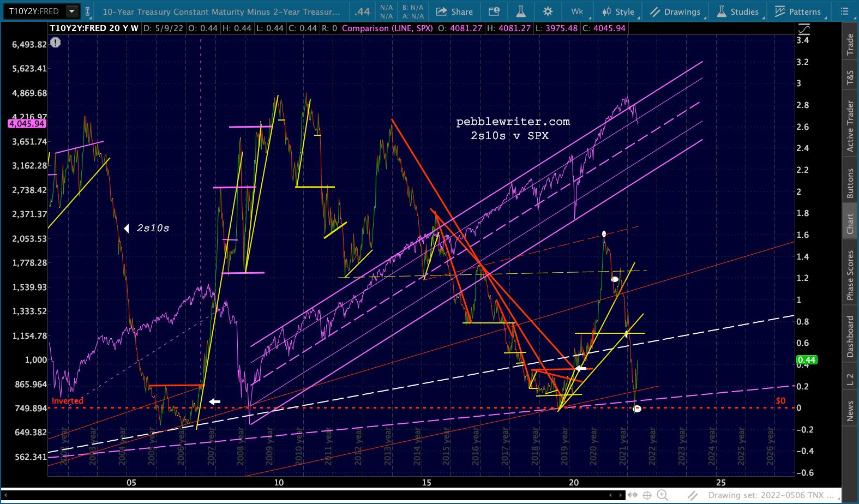Image resolution: width=859 pixels, height=504 pixels.
Task: Click the '20' label on the time axis
Action: tap(574, 482)
